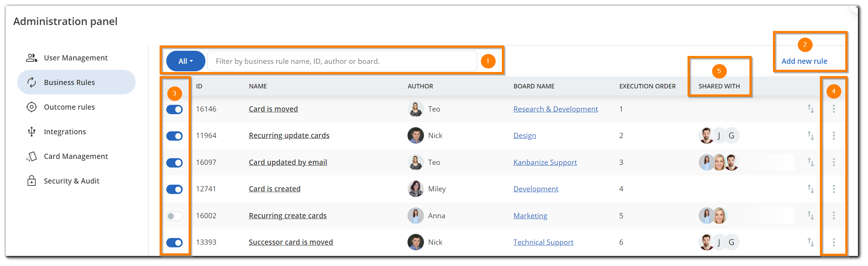868x266 pixels.
Task: Turn off the Successor card is moved toggle
Action: click(x=174, y=242)
